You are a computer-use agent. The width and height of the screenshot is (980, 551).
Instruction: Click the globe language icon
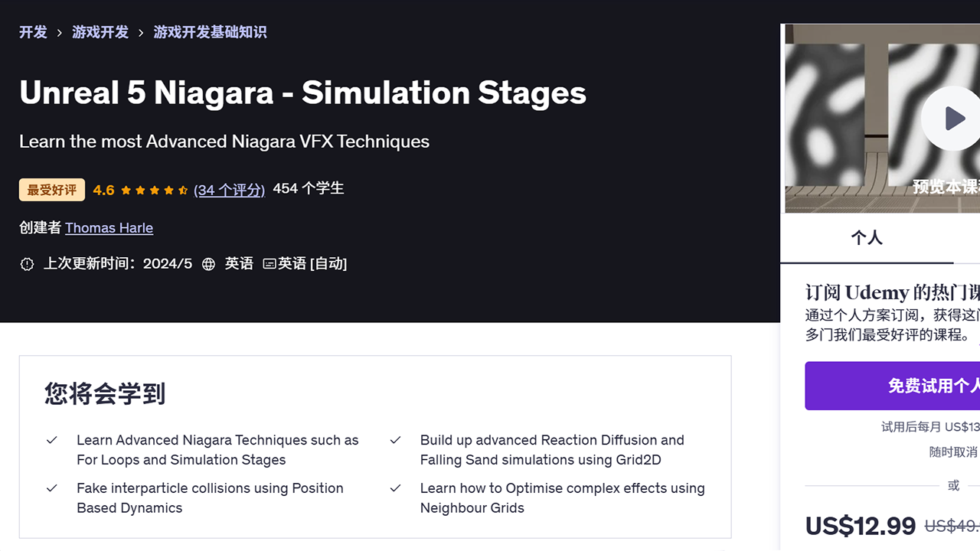pos(208,264)
